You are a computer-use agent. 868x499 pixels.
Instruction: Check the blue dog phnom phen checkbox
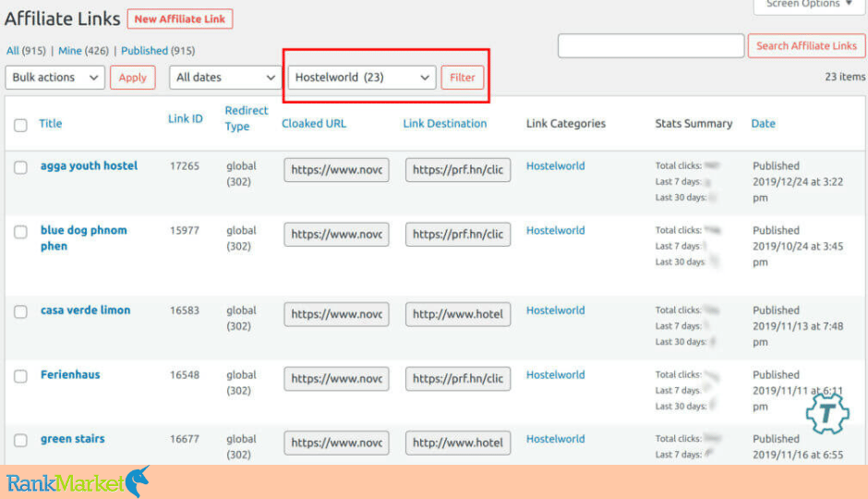(x=20, y=232)
